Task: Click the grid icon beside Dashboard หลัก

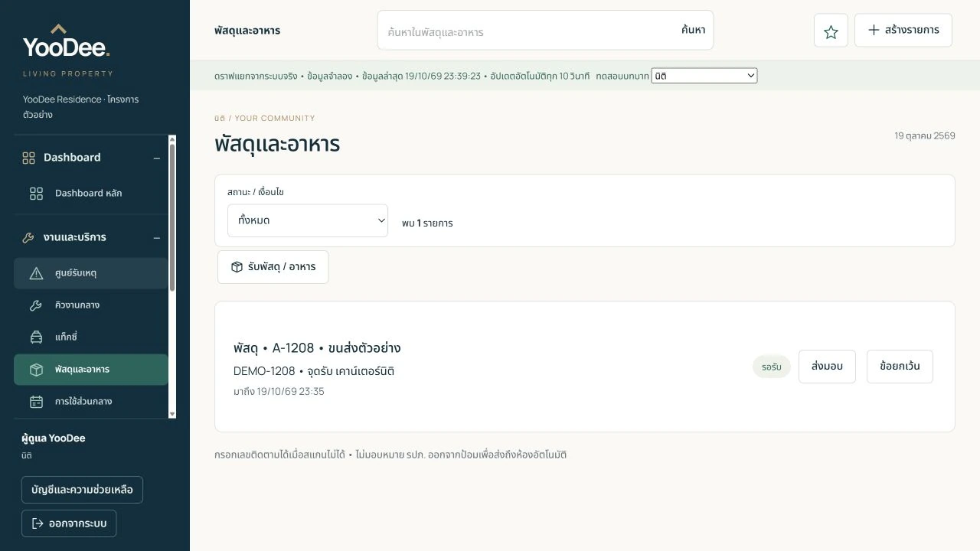Action: tap(36, 194)
